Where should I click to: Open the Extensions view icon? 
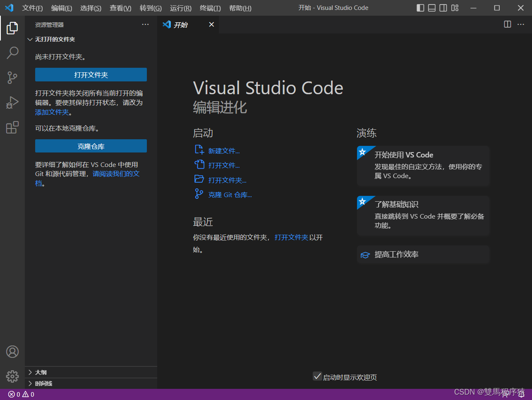coord(12,127)
